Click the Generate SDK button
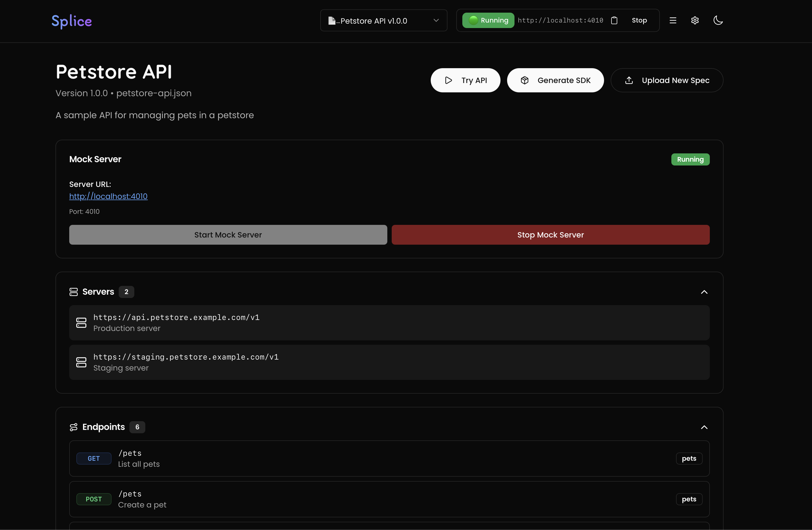The width and height of the screenshot is (812, 530). click(555, 80)
